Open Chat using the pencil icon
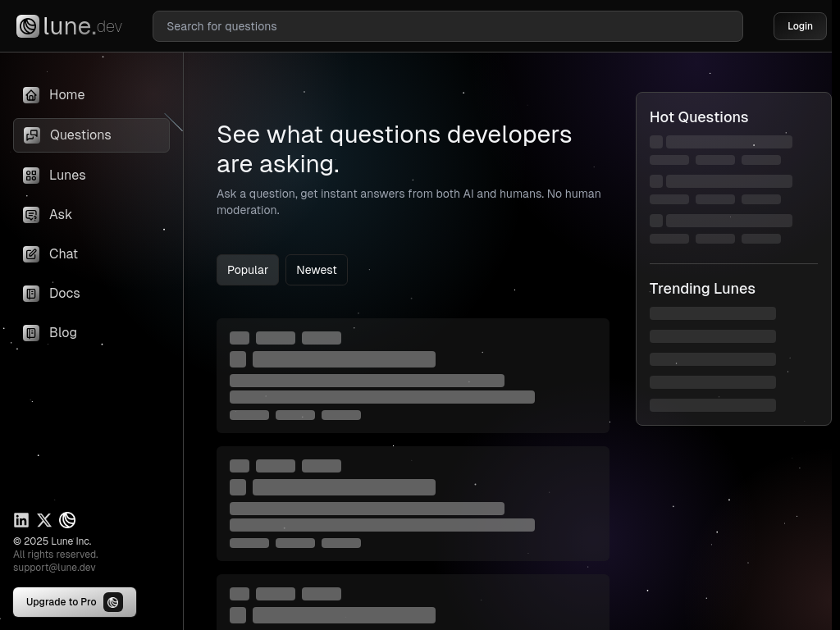The width and height of the screenshot is (840, 630). pos(31,254)
